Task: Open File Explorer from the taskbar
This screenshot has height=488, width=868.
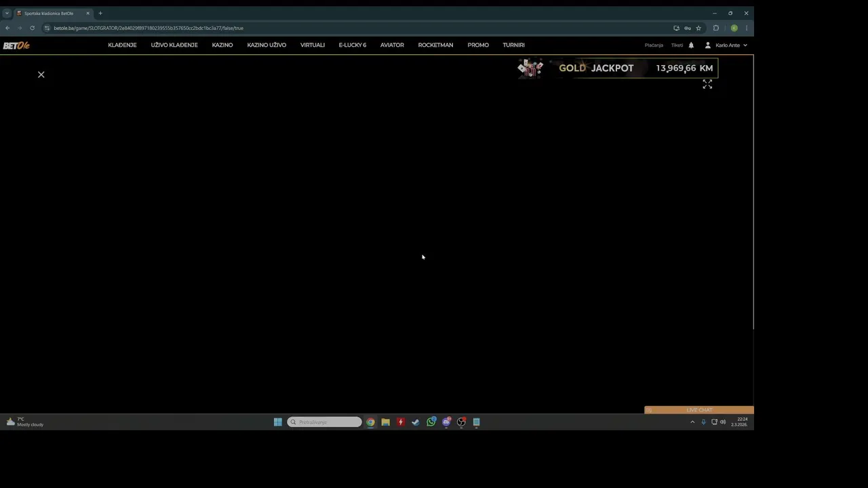Action: click(x=385, y=422)
